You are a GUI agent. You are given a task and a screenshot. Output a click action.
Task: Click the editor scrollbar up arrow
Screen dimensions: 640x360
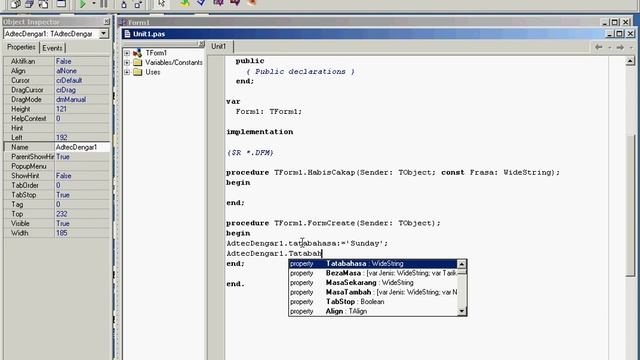click(630, 61)
